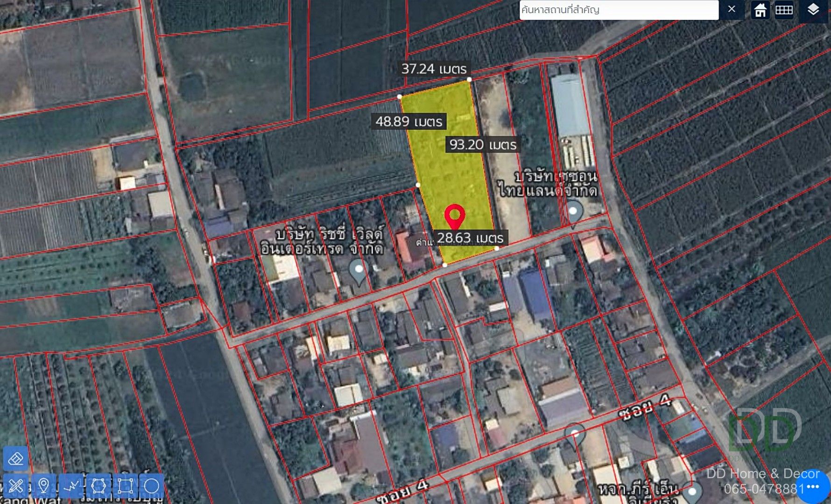Click the 28.63 เมตร measurement label
Image resolution: width=831 pixels, height=504 pixels.
coord(470,238)
